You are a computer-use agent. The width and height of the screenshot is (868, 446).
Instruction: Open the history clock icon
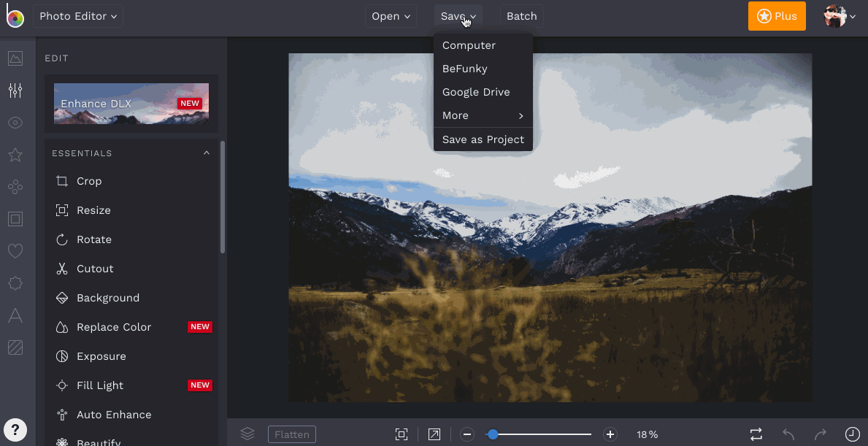[853, 434]
